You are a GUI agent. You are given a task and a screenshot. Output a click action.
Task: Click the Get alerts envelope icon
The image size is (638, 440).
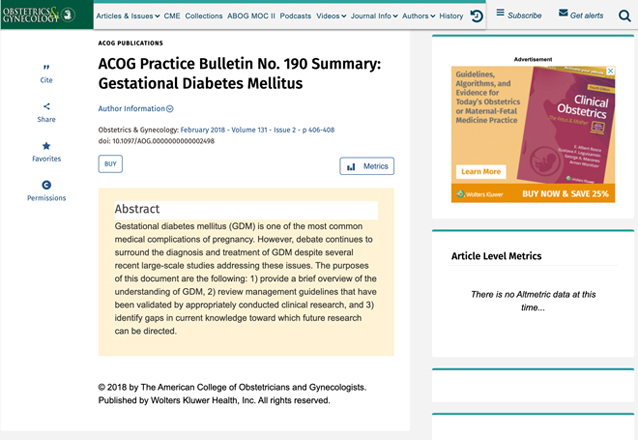pyautogui.click(x=563, y=13)
